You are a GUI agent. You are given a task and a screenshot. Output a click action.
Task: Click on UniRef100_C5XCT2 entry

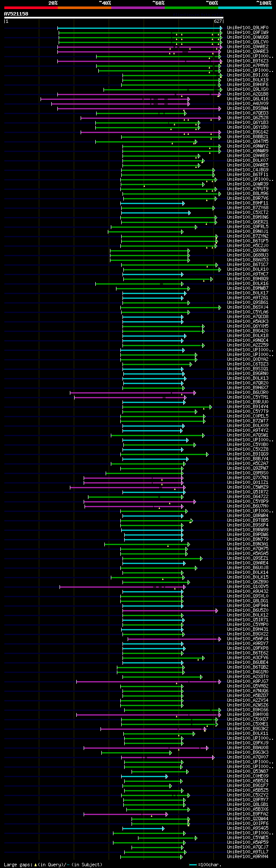tap(248, 213)
